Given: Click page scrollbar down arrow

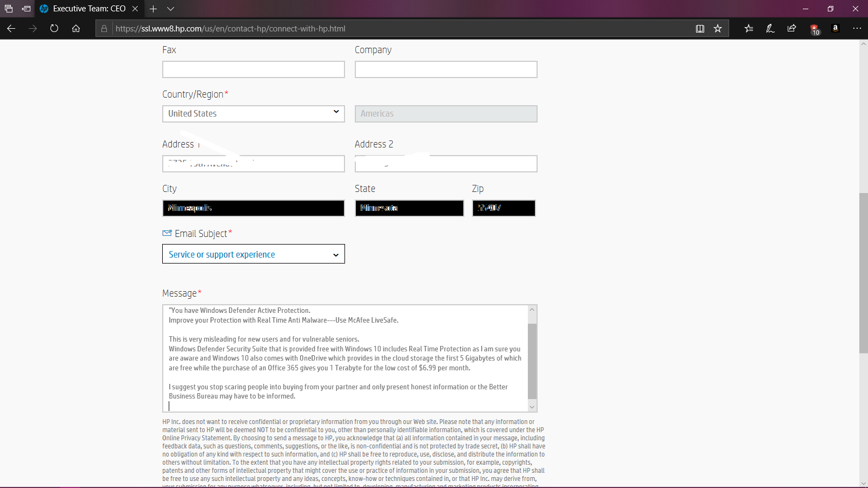Looking at the screenshot, I should coord(864,483).
